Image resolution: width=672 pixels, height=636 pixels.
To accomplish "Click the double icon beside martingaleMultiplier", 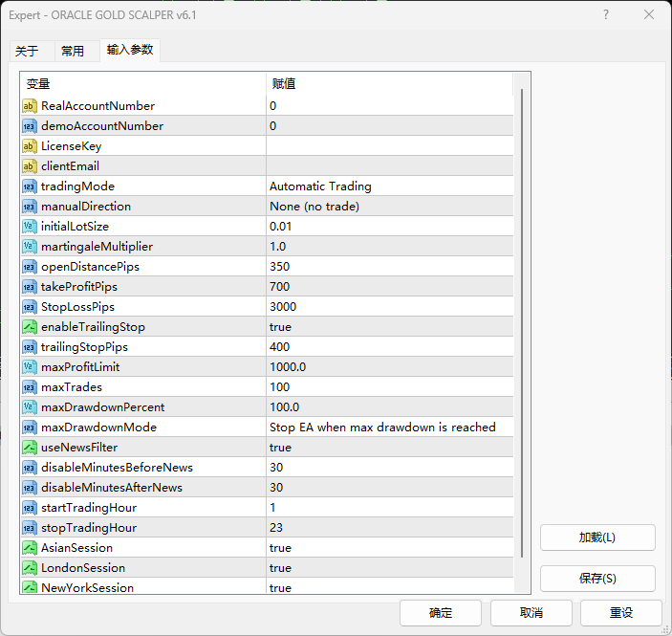I will click(29, 247).
